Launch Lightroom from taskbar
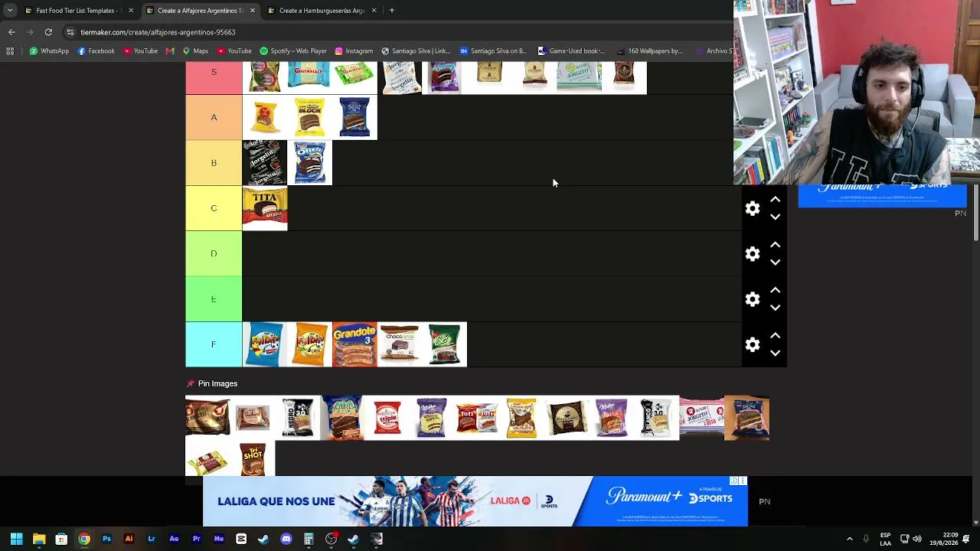This screenshot has width=980, height=551. click(152, 540)
